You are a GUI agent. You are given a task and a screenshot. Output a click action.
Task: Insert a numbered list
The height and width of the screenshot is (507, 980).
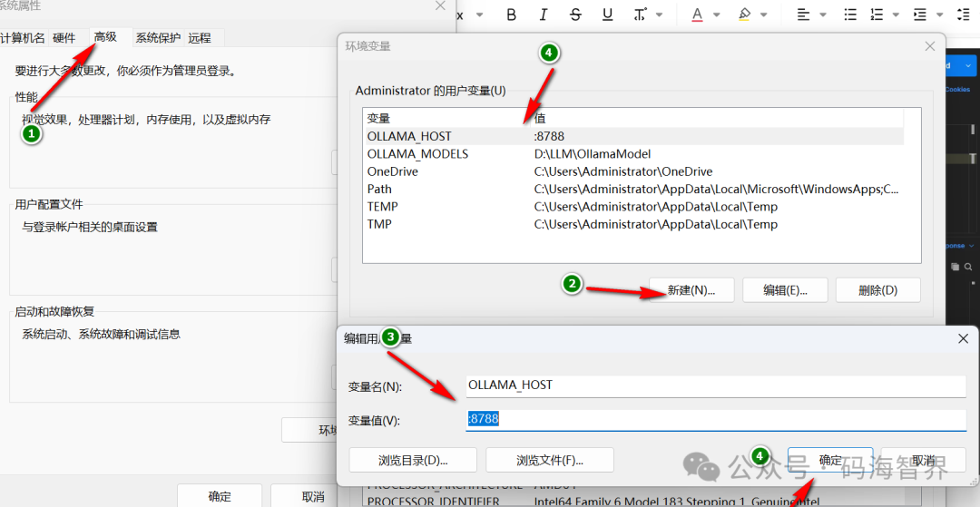click(x=877, y=15)
